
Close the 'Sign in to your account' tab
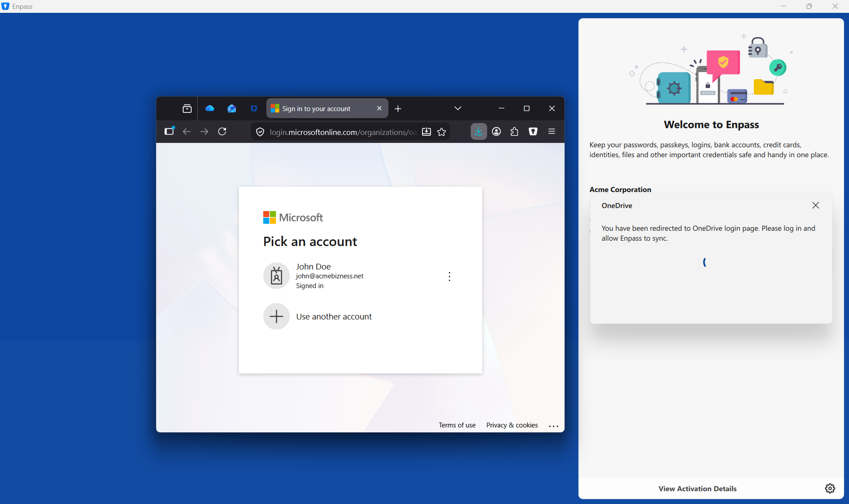[x=379, y=108]
